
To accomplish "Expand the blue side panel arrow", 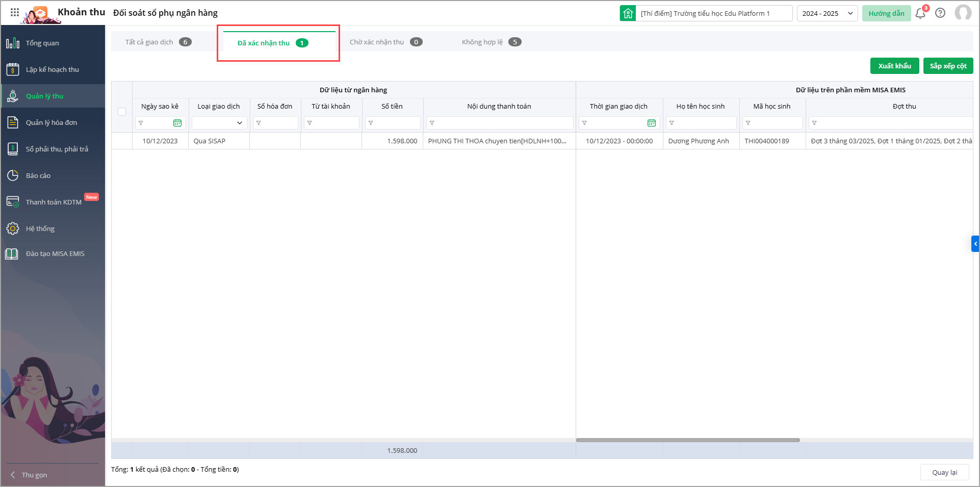I will (x=975, y=244).
